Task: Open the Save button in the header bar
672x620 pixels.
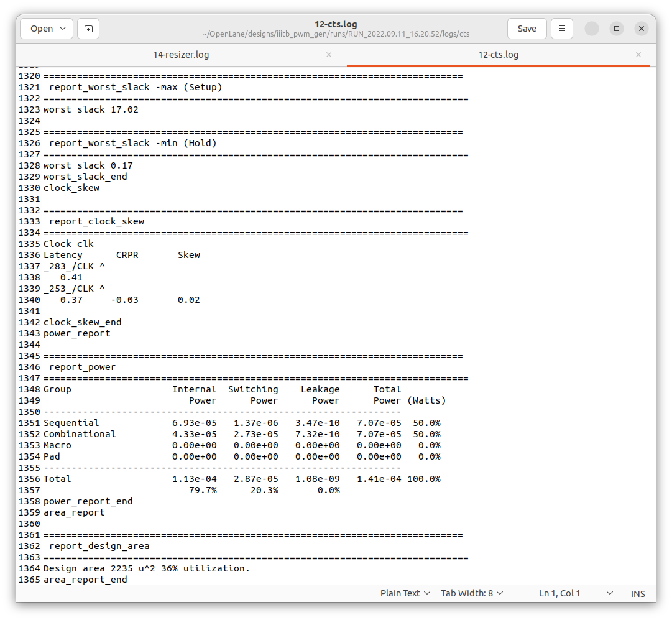Action: [527, 28]
